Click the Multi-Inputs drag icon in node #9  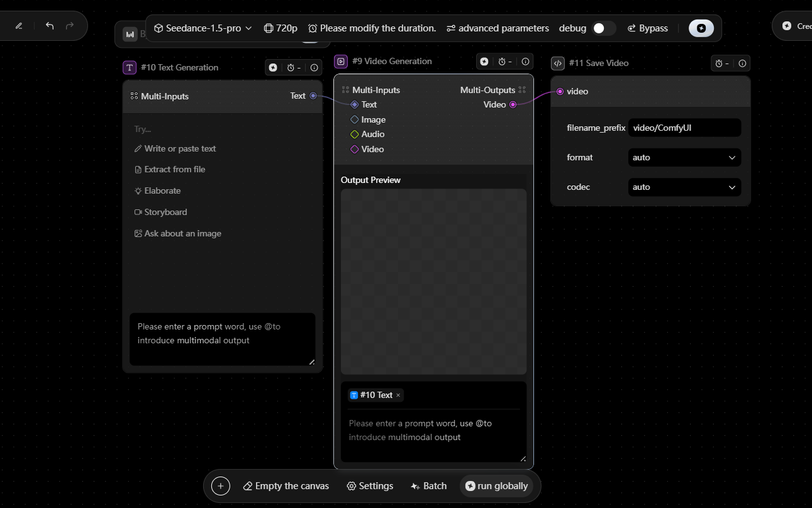click(x=345, y=90)
